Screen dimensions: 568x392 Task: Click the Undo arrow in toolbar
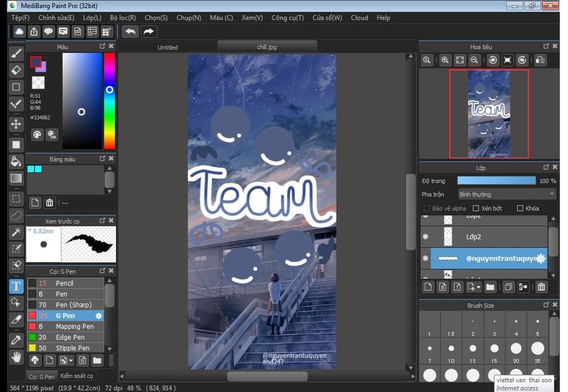130,32
